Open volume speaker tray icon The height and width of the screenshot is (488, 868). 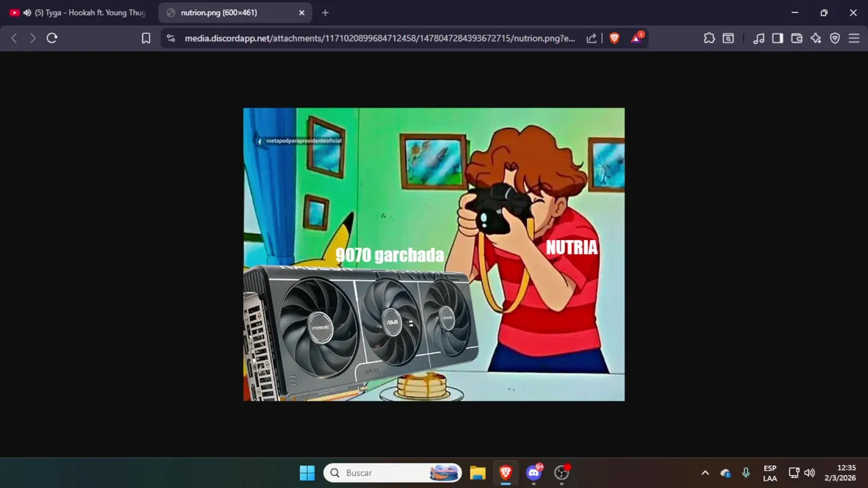(x=809, y=473)
